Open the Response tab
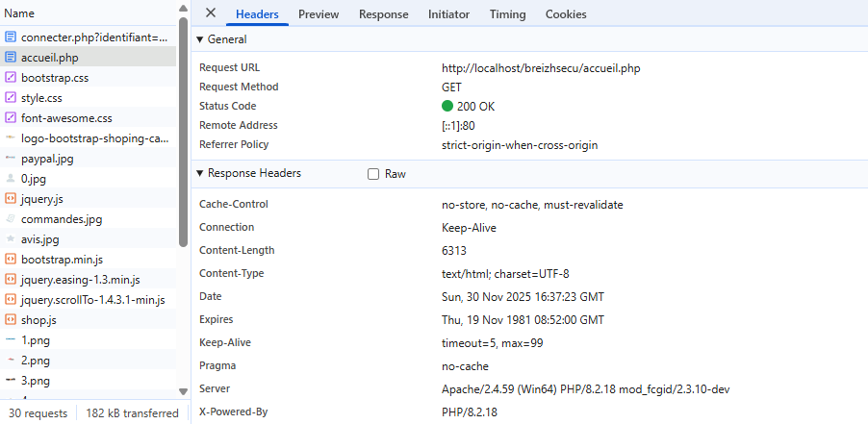Viewport: 868px width, 424px height. (383, 14)
